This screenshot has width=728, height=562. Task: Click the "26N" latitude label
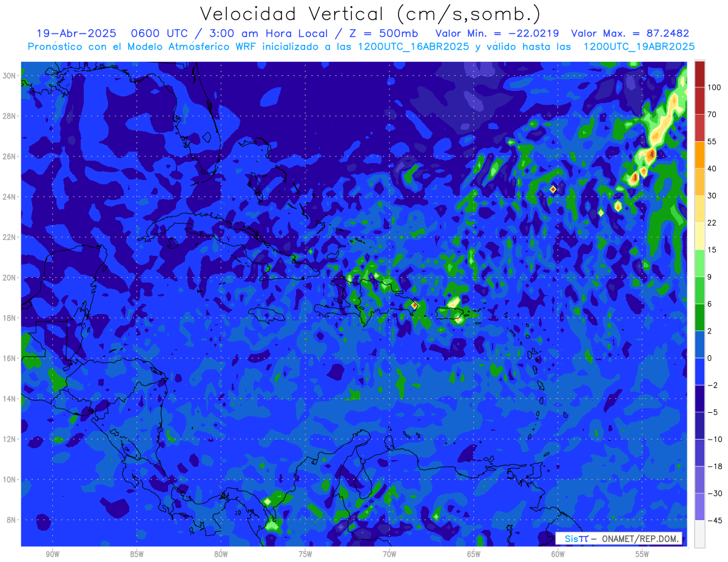[x=10, y=156]
